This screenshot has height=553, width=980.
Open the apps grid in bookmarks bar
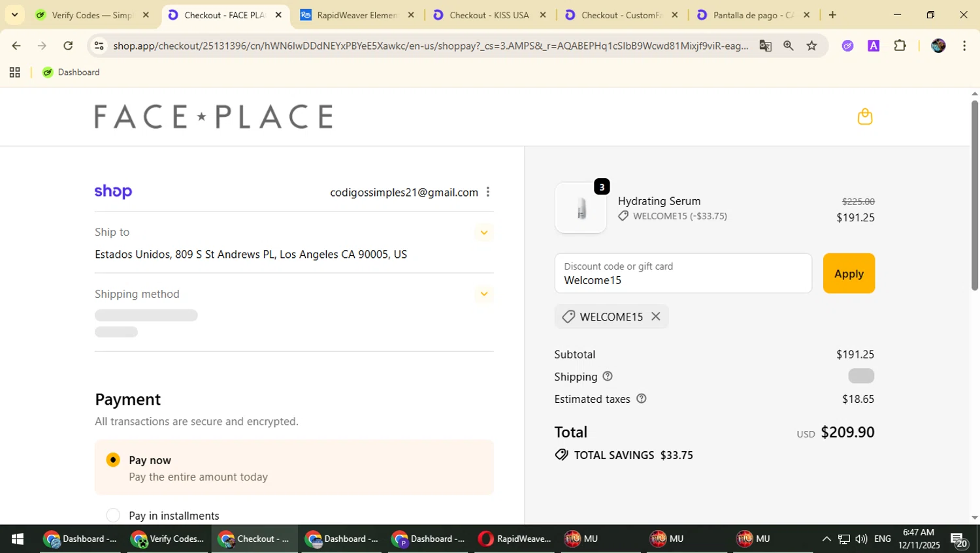coord(14,72)
